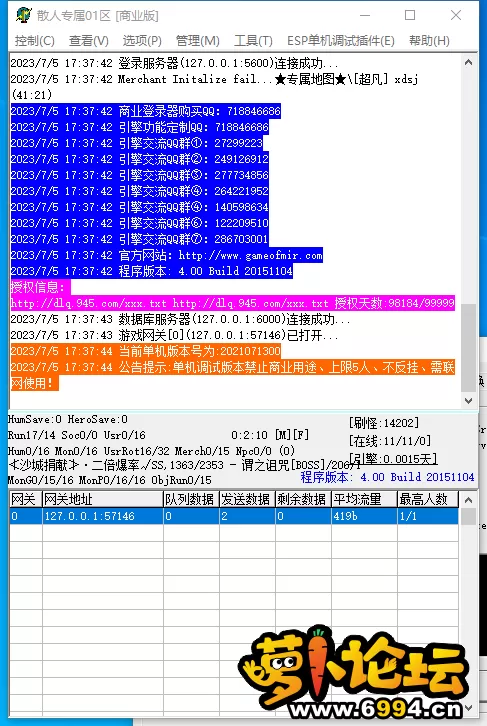Click the 登录服务器 连接成功 log line

[x=174, y=63]
